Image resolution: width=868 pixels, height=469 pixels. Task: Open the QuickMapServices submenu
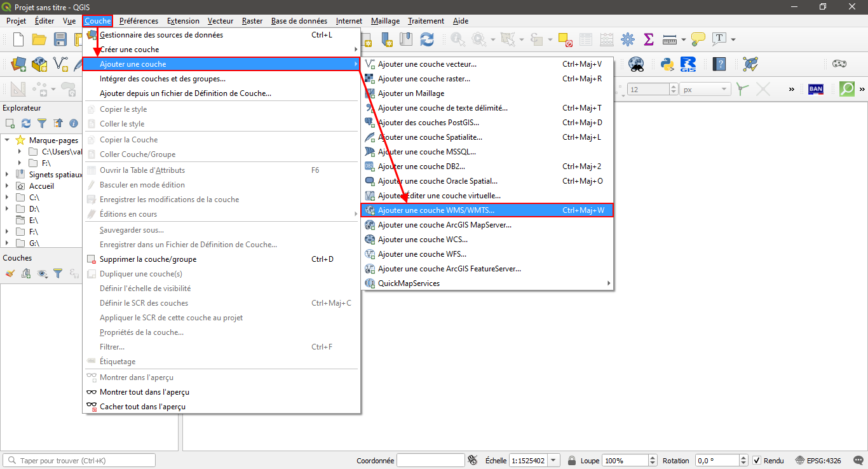tap(487, 283)
